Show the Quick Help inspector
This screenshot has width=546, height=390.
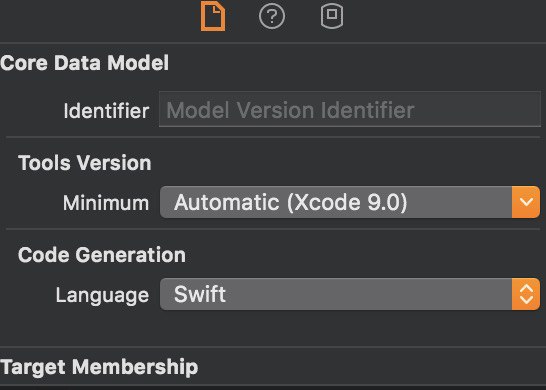[x=272, y=16]
